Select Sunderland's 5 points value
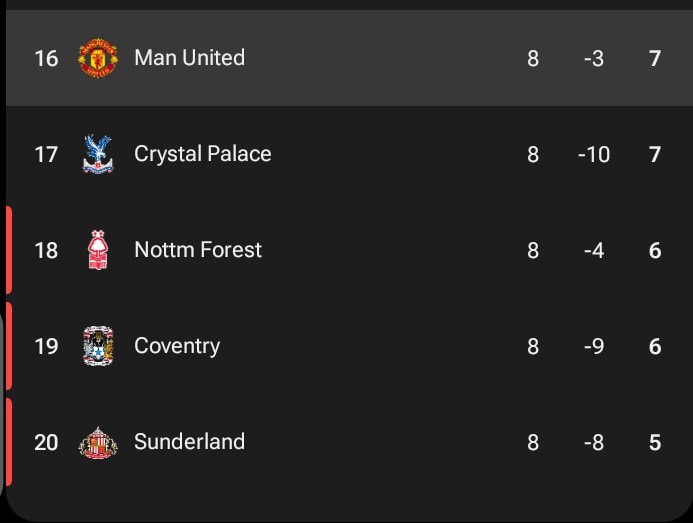693x523 pixels. point(655,442)
